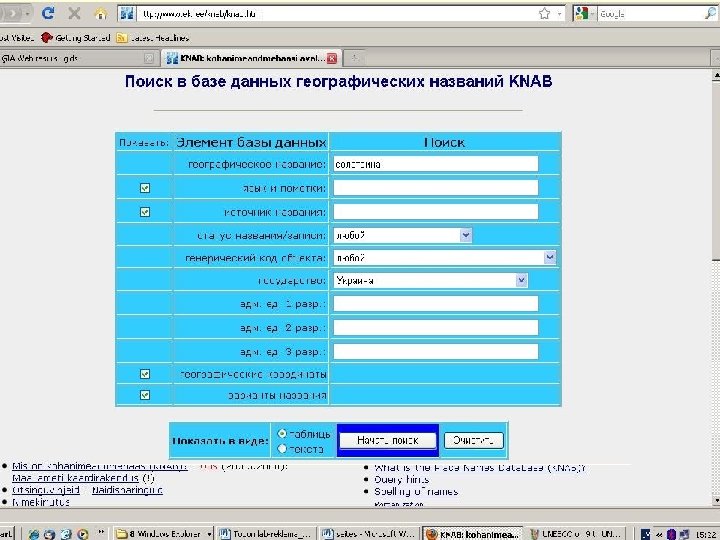
Task: Open the Spelling of names link
Action: (416, 491)
